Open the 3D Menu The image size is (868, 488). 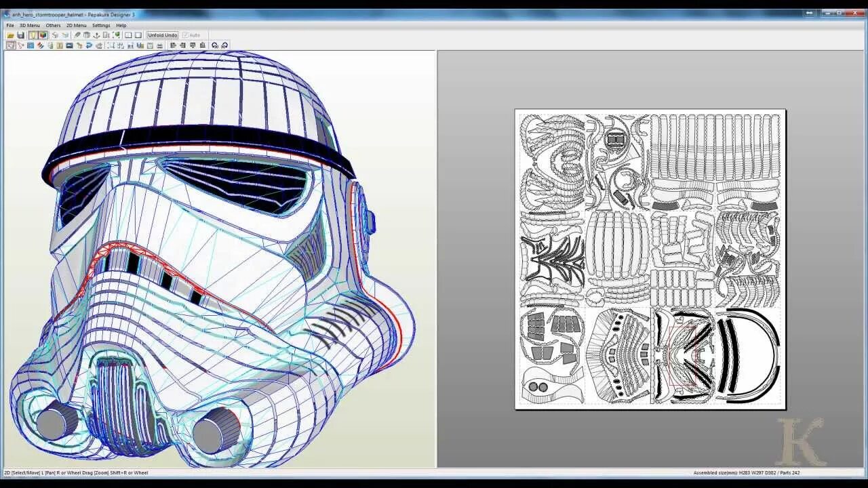30,25
